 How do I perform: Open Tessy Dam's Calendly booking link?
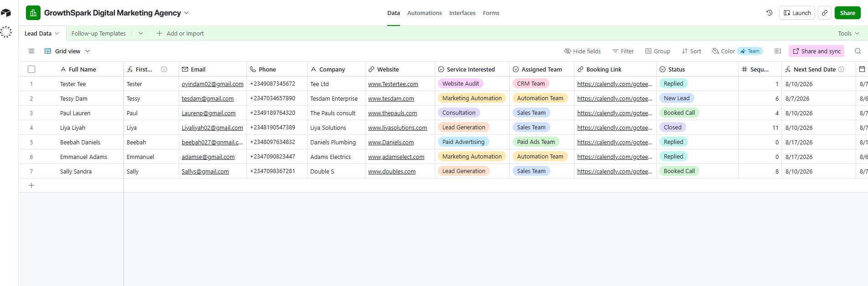click(x=615, y=98)
